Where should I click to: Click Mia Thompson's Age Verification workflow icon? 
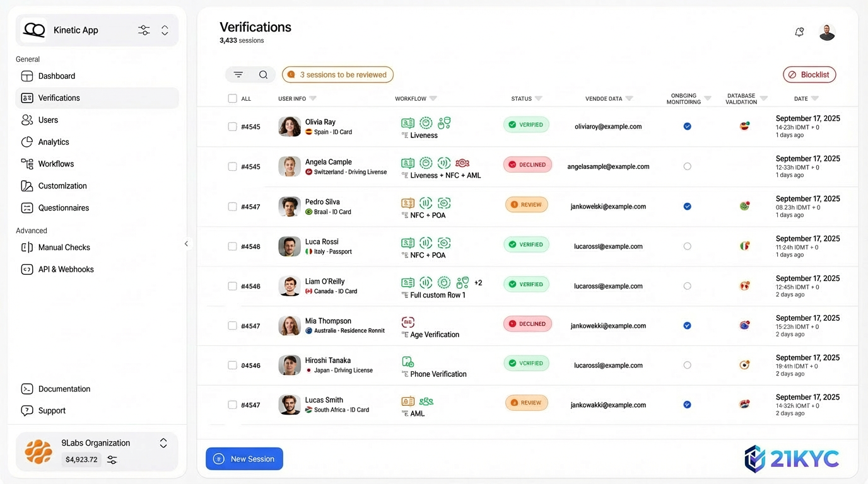tap(408, 323)
